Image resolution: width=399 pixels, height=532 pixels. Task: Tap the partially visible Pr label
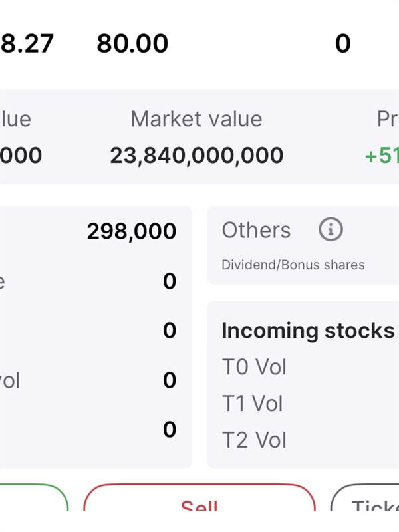pyautogui.click(x=387, y=119)
